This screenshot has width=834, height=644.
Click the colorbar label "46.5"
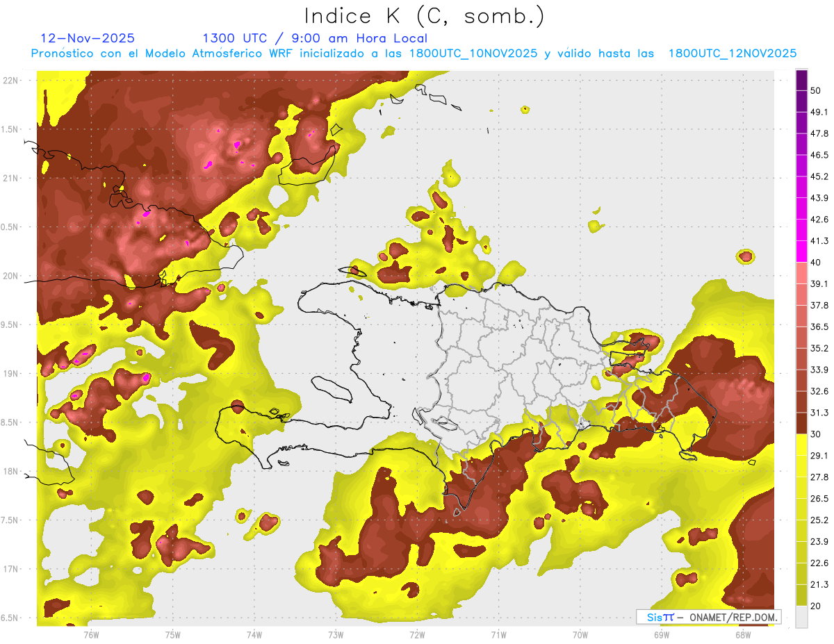pos(819,156)
